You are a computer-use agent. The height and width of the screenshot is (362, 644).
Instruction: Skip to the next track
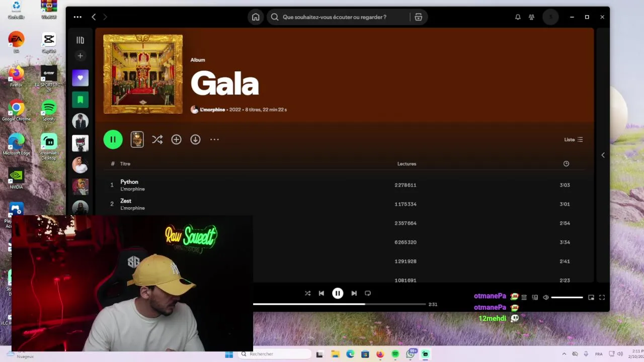pyautogui.click(x=354, y=293)
